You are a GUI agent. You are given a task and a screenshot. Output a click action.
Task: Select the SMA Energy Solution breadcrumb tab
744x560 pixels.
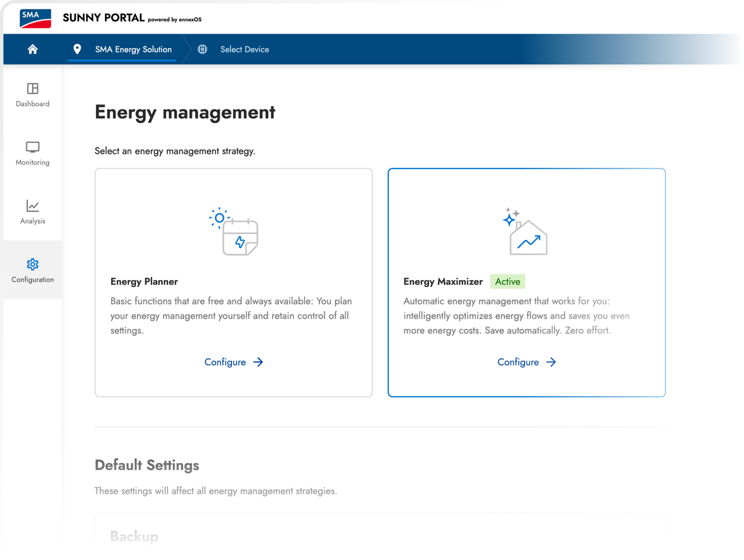click(133, 49)
